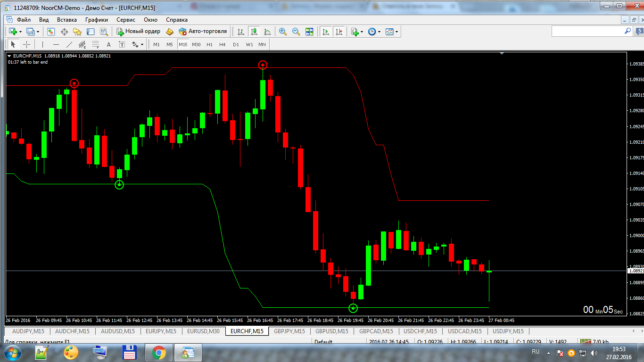Image resolution: width=644 pixels, height=362 pixels.
Task: Select the horizontal line drawing tool
Action: pos(56,44)
